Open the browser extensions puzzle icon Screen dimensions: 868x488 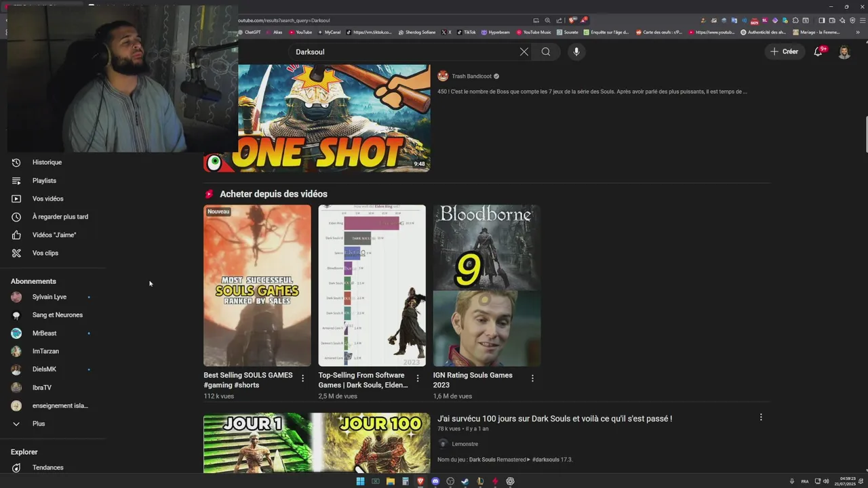(795, 20)
